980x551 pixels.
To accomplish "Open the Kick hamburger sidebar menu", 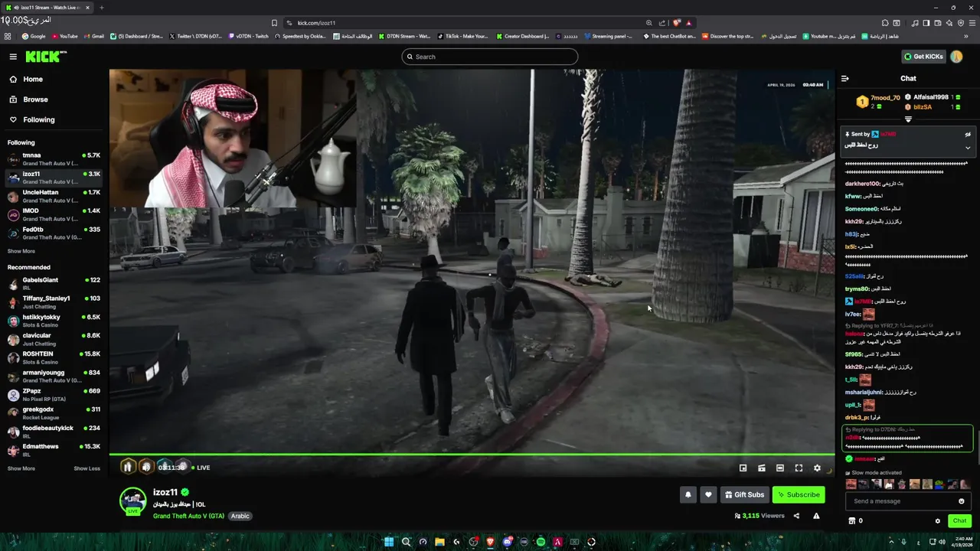I will (x=13, y=57).
